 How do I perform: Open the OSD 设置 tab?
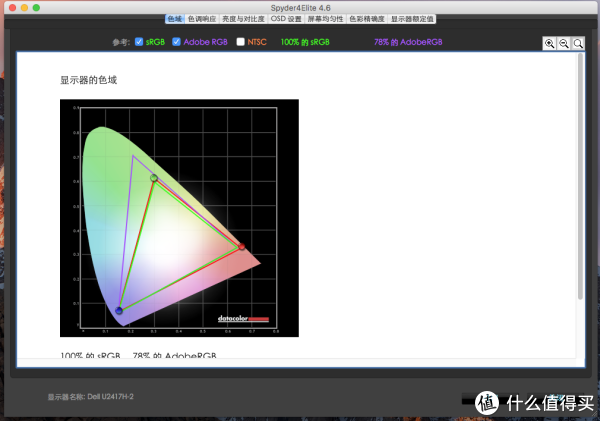click(286, 19)
